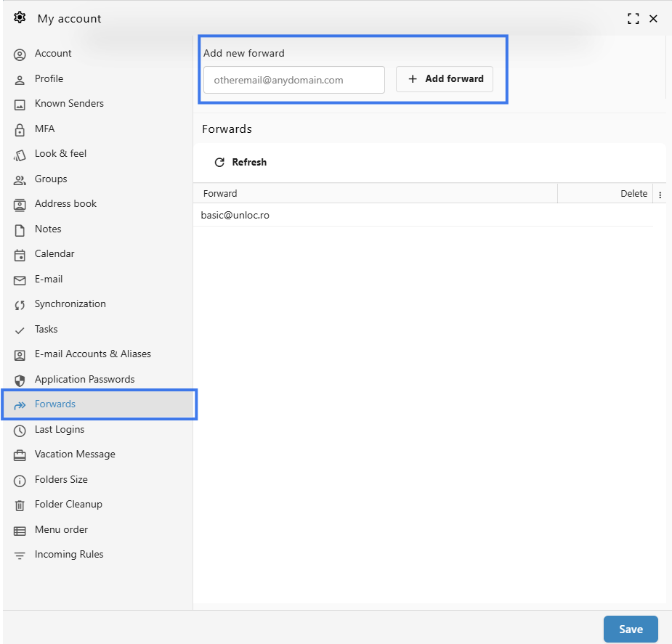The image size is (672, 644).
Task: Click the Vacation Message briefcase icon
Action: (x=20, y=455)
